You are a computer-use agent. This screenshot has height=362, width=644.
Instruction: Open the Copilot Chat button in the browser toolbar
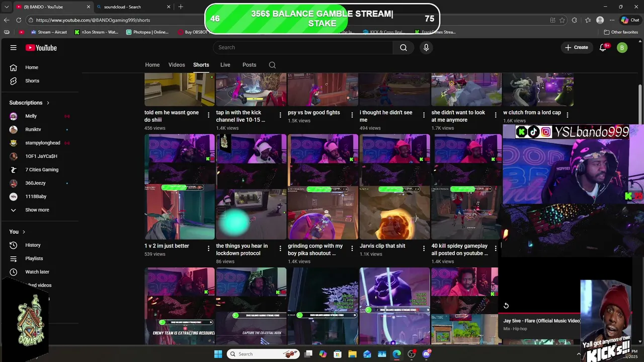click(630, 20)
